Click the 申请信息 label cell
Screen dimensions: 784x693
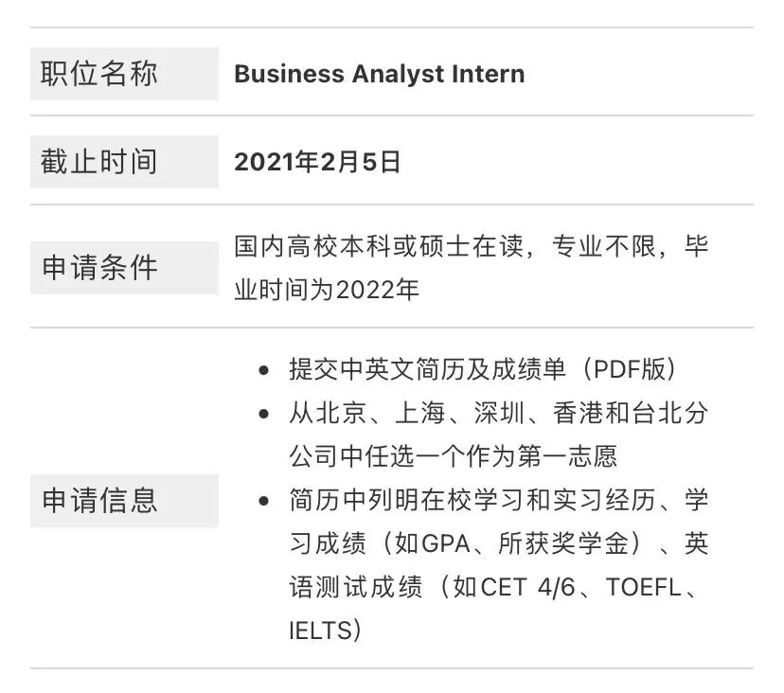[124, 500]
